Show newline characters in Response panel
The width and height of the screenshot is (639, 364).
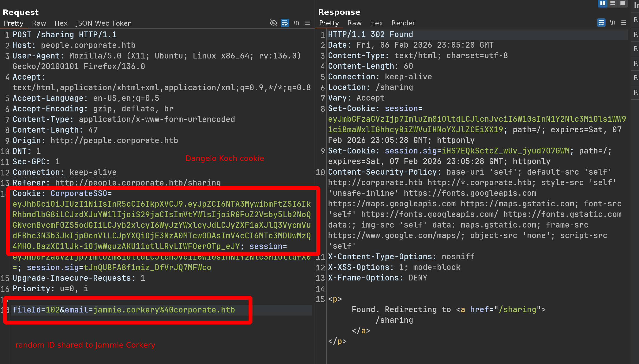pyautogui.click(x=613, y=23)
